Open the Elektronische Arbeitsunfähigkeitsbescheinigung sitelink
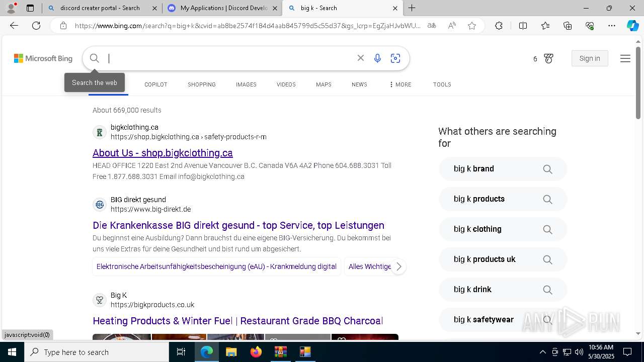 coord(216,266)
